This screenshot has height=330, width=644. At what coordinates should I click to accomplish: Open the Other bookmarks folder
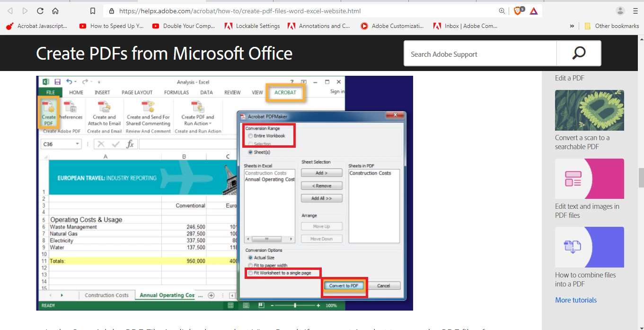pos(612,26)
